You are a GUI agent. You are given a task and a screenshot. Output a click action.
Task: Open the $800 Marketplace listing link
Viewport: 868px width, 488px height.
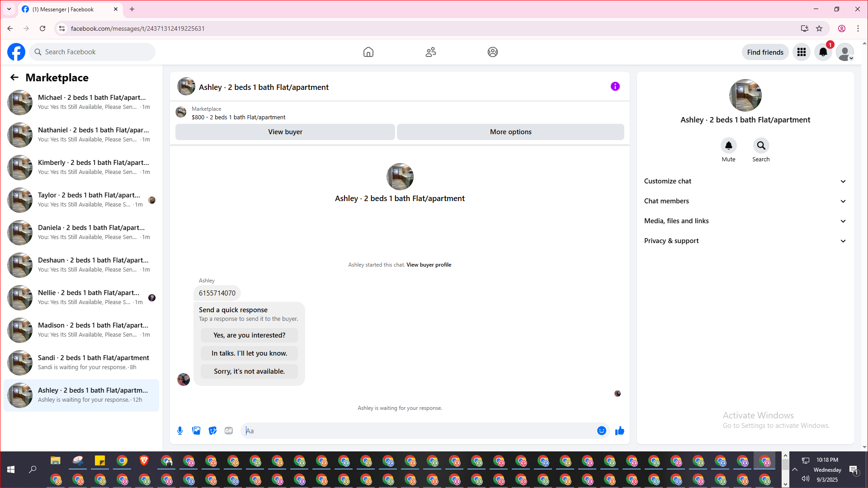pyautogui.click(x=238, y=117)
